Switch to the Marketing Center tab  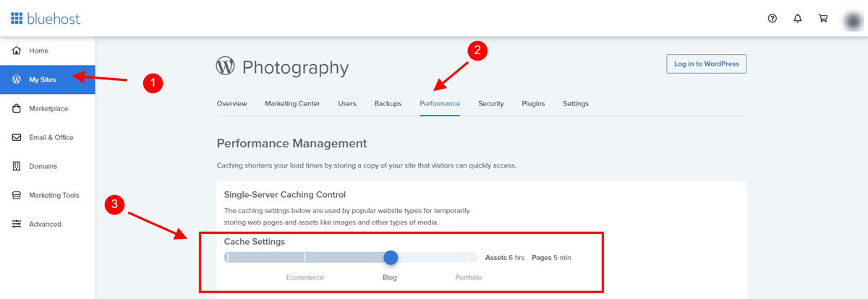(x=292, y=103)
